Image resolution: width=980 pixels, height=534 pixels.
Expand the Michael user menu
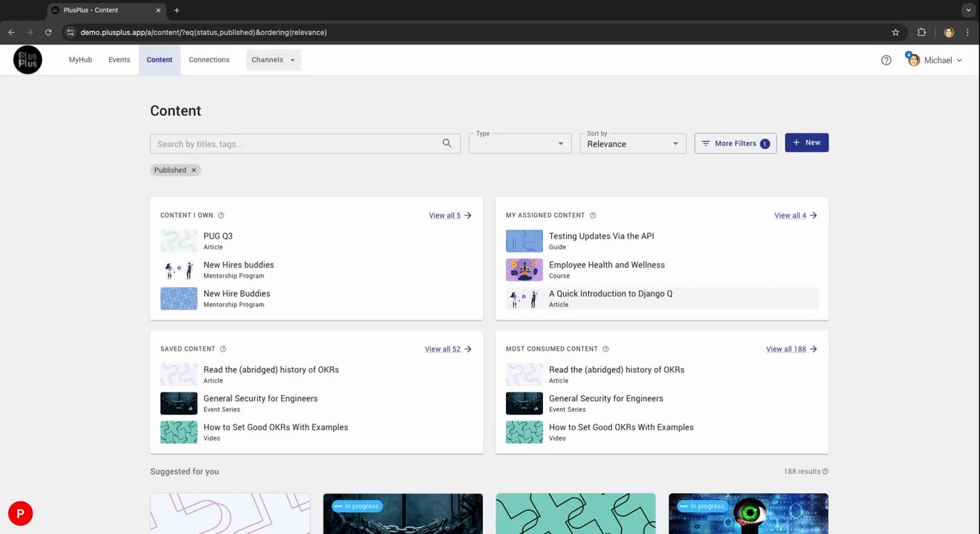pos(936,60)
